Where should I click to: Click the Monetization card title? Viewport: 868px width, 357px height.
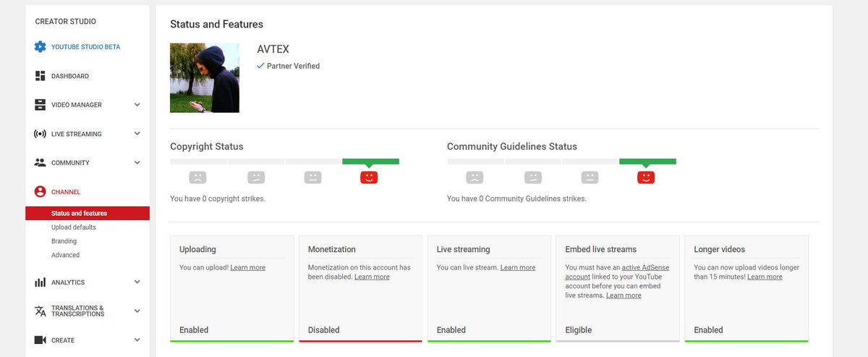pos(332,249)
